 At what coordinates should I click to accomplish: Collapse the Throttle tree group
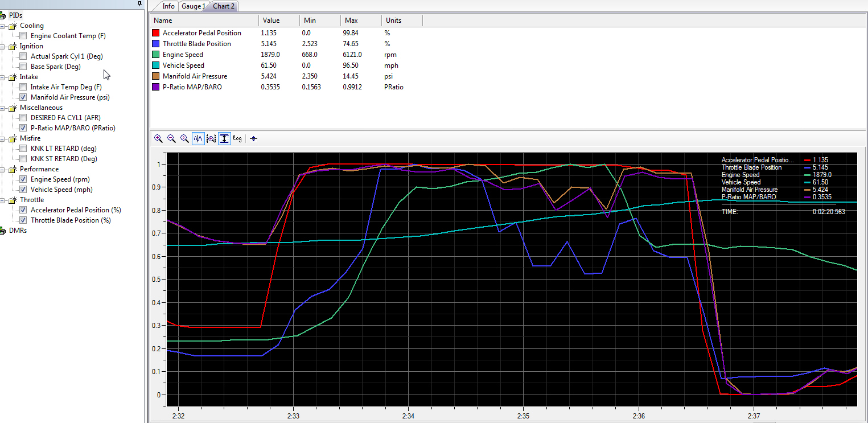(3, 200)
